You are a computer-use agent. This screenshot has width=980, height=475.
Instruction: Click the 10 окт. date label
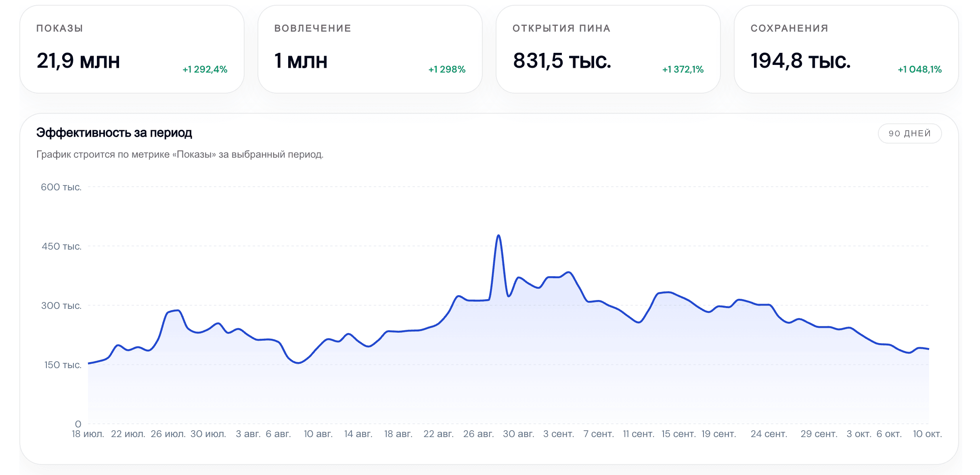click(927, 434)
